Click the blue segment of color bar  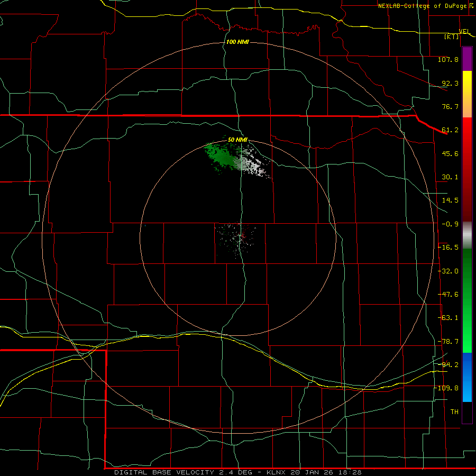click(467, 377)
